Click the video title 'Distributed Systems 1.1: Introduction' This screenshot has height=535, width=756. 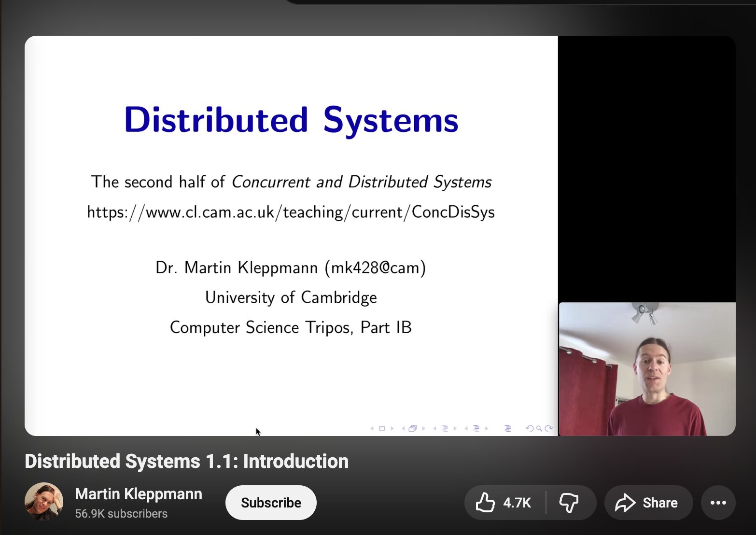(x=186, y=461)
